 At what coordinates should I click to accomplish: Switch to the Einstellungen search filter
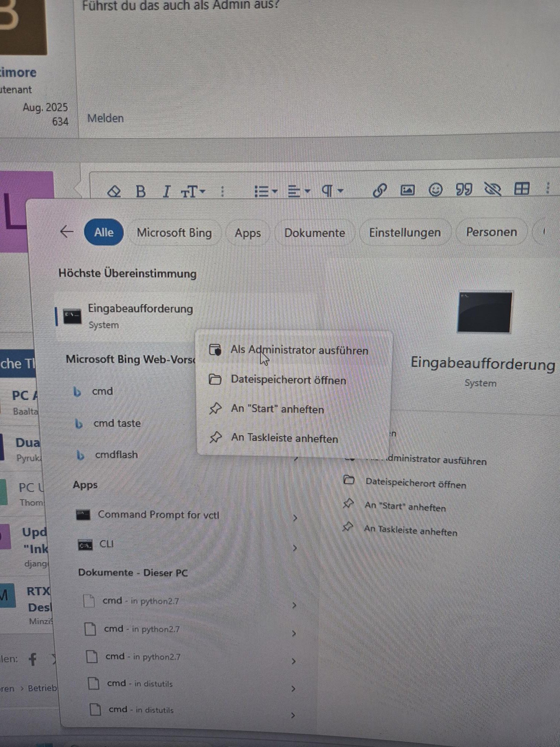pyautogui.click(x=405, y=233)
